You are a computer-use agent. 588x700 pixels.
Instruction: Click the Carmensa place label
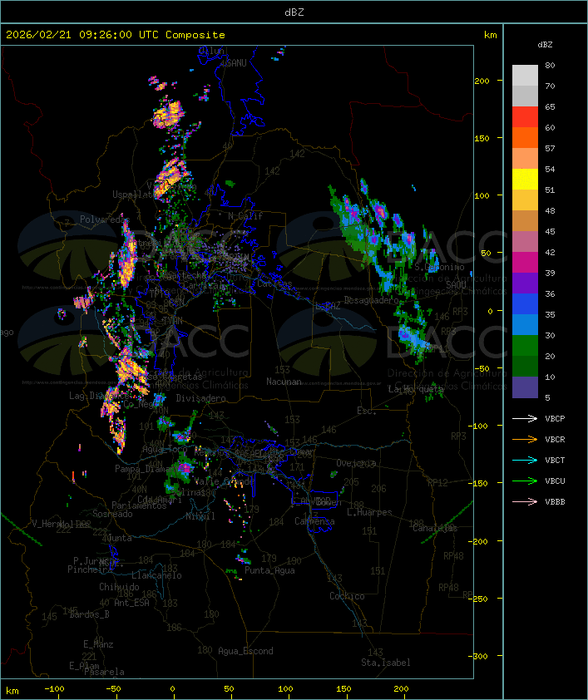click(x=314, y=521)
